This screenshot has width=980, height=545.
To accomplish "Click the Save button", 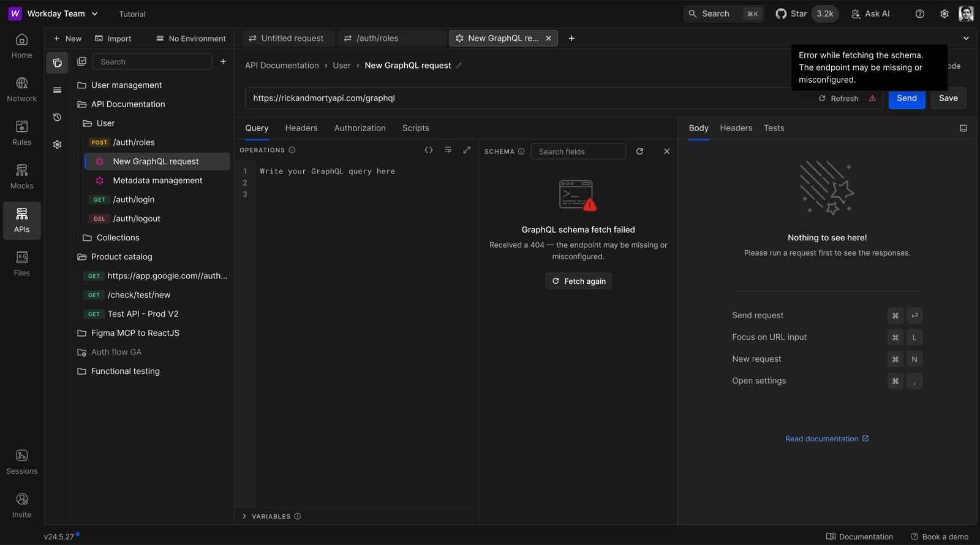I will (948, 98).
